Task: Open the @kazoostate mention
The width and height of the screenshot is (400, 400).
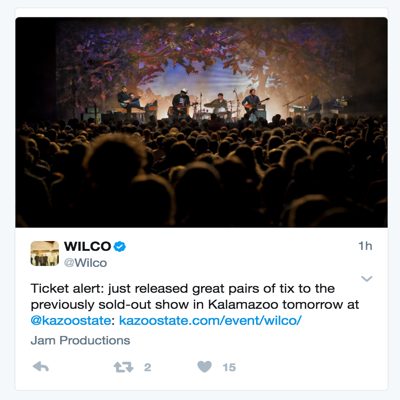Action: point(71,320)
